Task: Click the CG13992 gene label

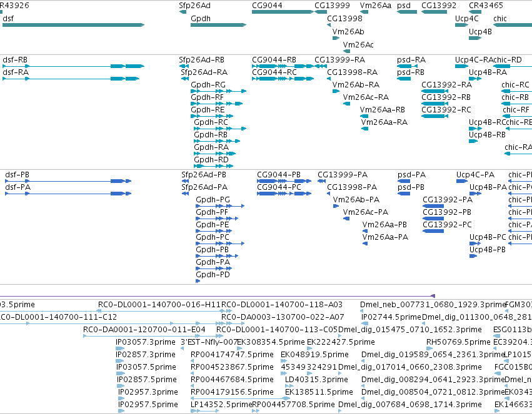Action: click(439, 6)
